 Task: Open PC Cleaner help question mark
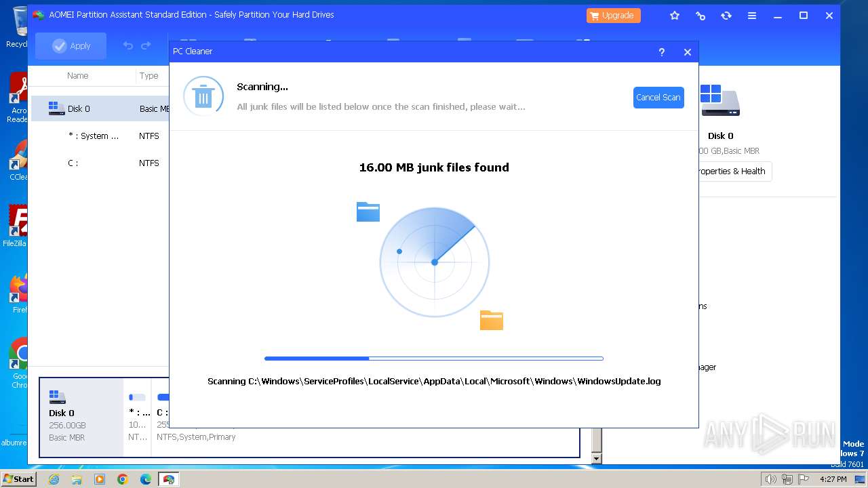click(662, 52)
